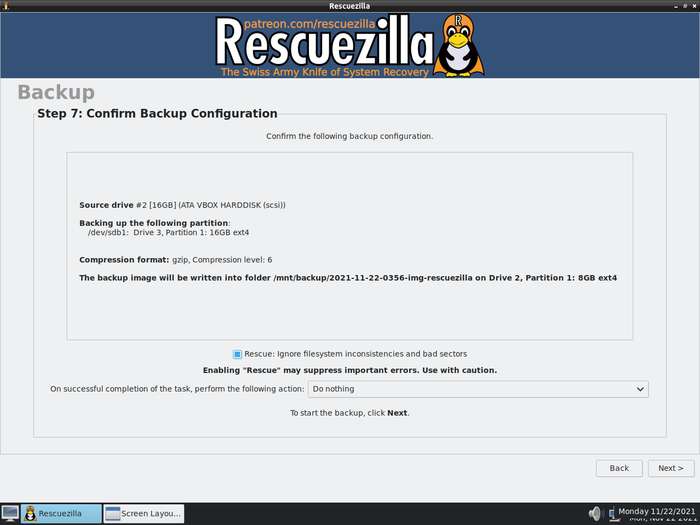700x525 pixels.
Task: Click the Backup page heading
Action: coord(56,92)
